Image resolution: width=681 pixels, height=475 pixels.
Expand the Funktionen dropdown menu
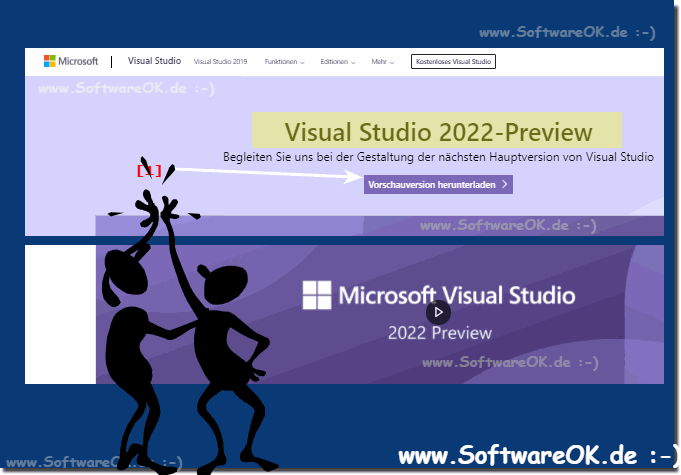pos(284,62)
